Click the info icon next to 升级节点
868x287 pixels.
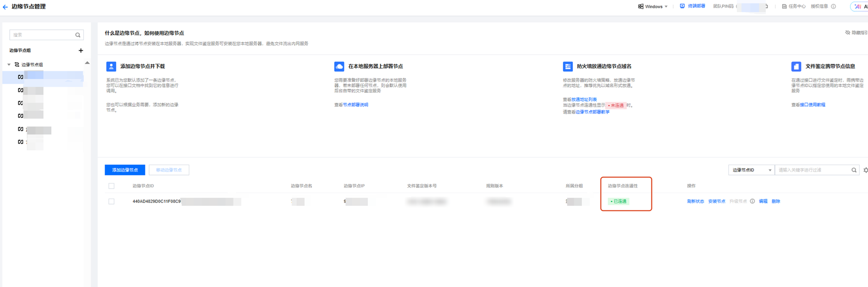point(752,201)
